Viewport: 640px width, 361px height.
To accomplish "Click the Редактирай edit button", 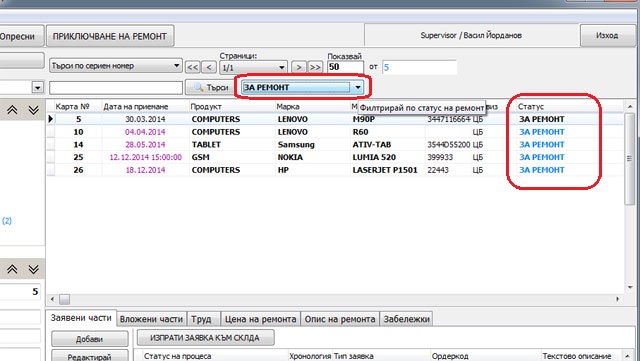I will click(89, 356).
